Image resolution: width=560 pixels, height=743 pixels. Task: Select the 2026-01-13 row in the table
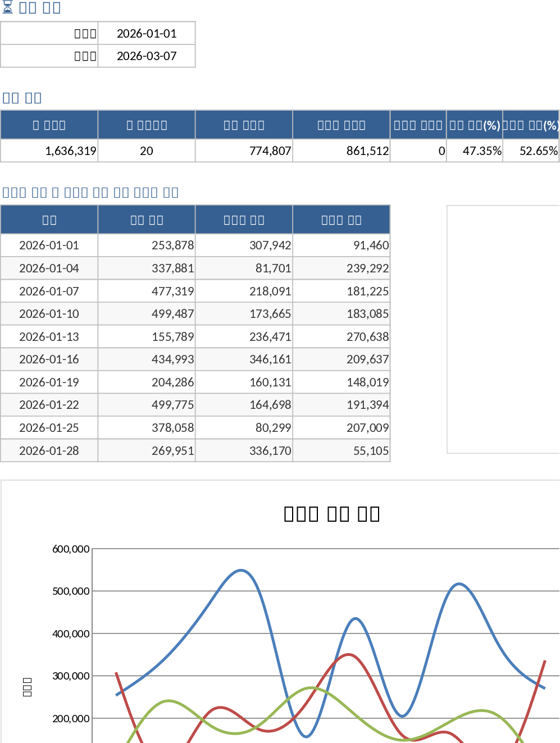click(49, 336)
